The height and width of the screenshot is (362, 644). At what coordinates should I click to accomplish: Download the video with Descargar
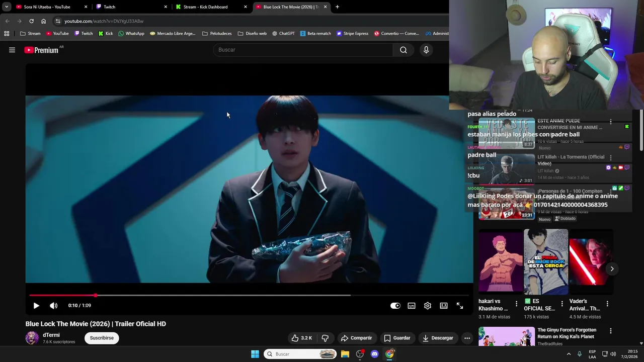point(438,338)
